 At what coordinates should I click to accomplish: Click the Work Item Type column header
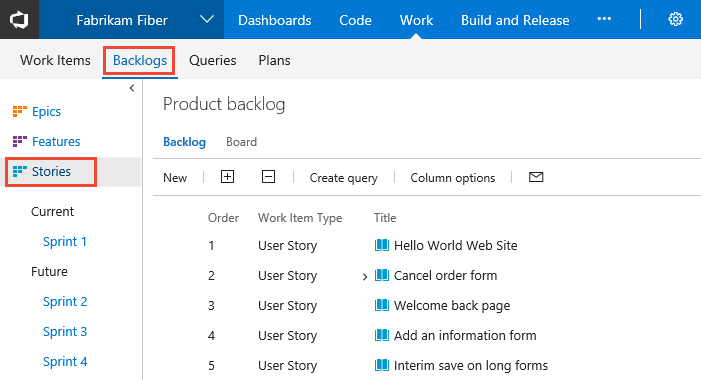pyautogui.click(x=300, y=218)
